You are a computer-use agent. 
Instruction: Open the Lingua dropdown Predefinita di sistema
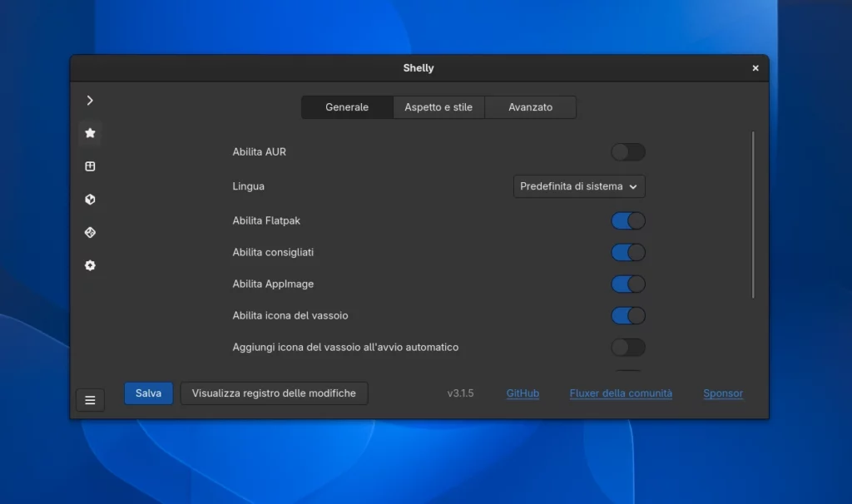point(579,186)
